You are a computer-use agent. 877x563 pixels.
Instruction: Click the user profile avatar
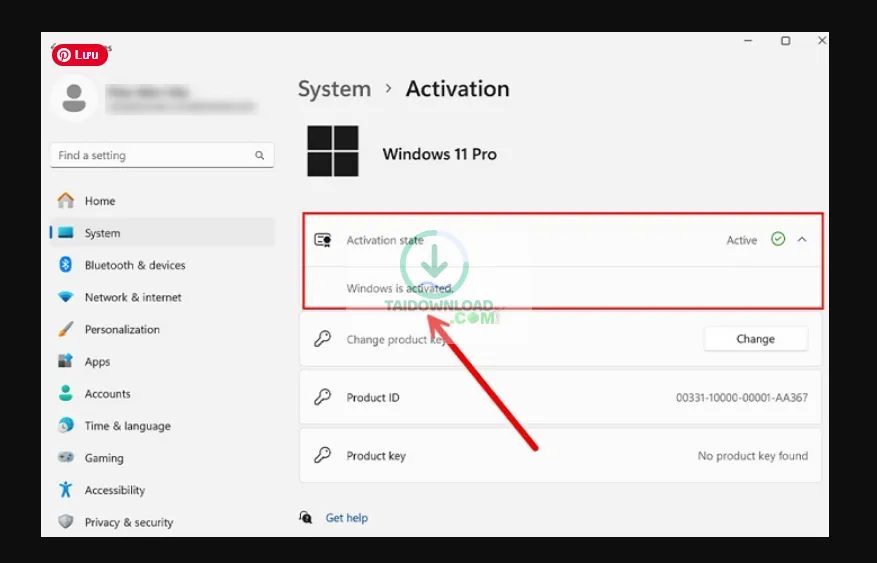pyautogui.click(x=74, y=98)
